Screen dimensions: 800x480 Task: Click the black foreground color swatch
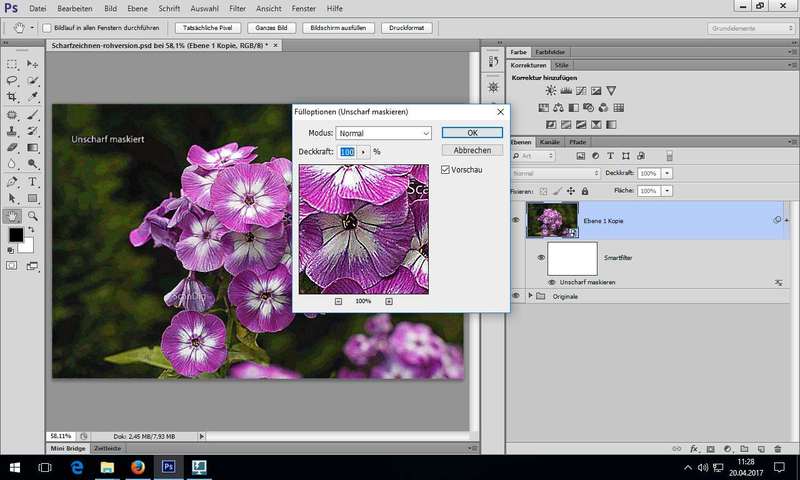tap(16, 235)
